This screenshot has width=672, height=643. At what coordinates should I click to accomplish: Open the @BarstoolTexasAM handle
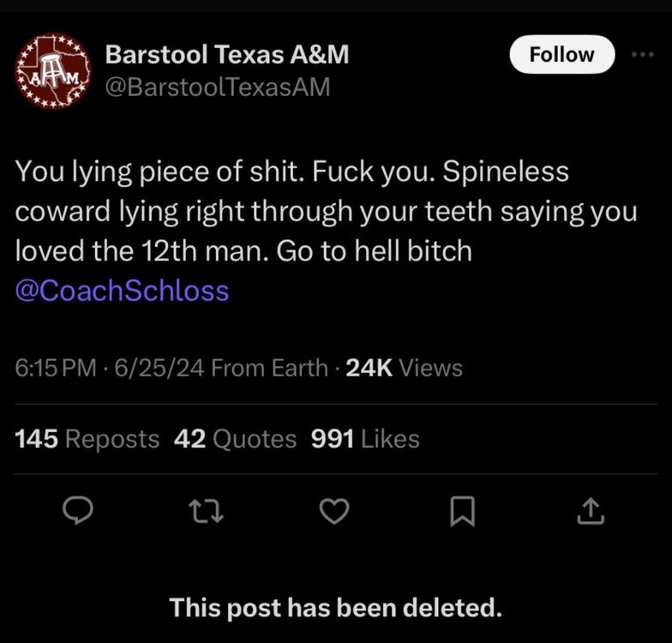(216, 87)
